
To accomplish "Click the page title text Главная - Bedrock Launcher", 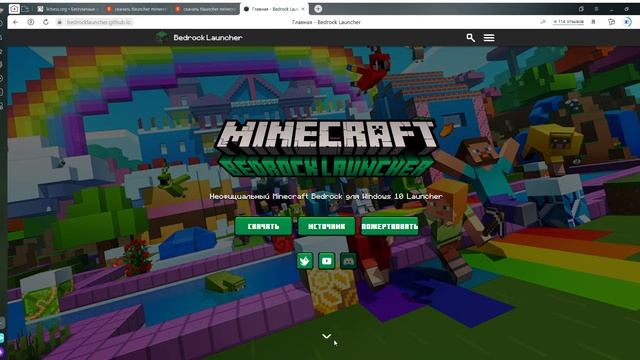I will click(326, 22).
